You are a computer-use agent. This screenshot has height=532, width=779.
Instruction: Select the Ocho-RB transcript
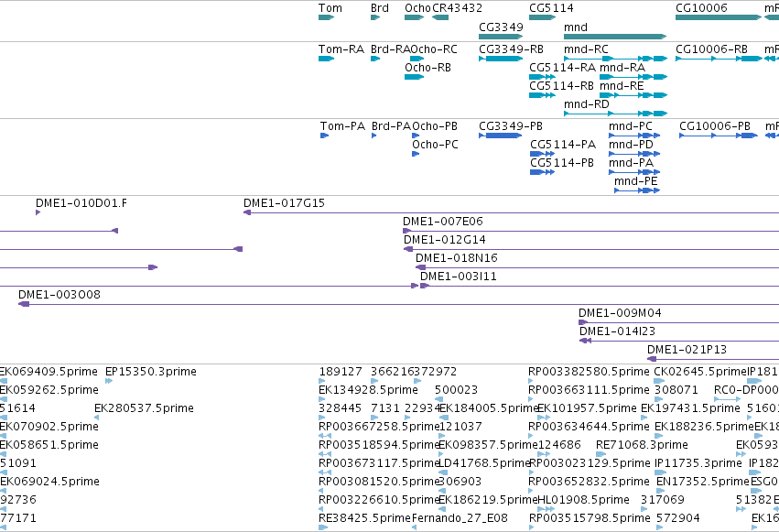click(x=414, y=77)
